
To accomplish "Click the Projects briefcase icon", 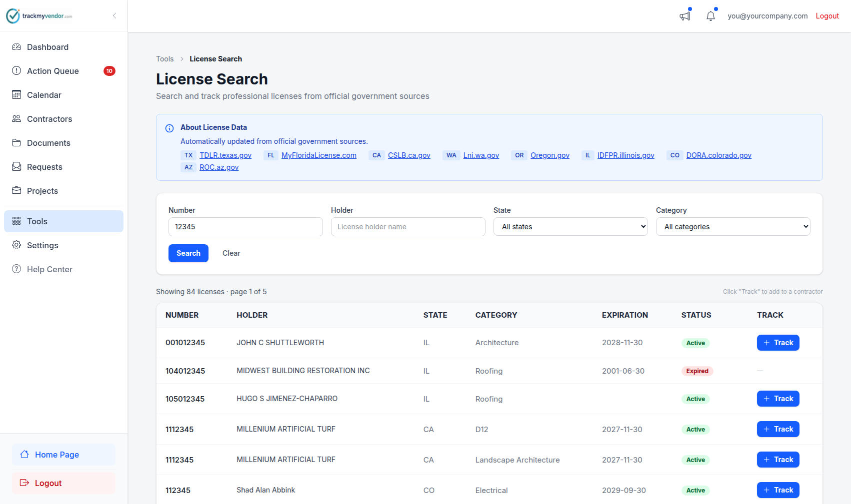I will [x=16, y=191].
